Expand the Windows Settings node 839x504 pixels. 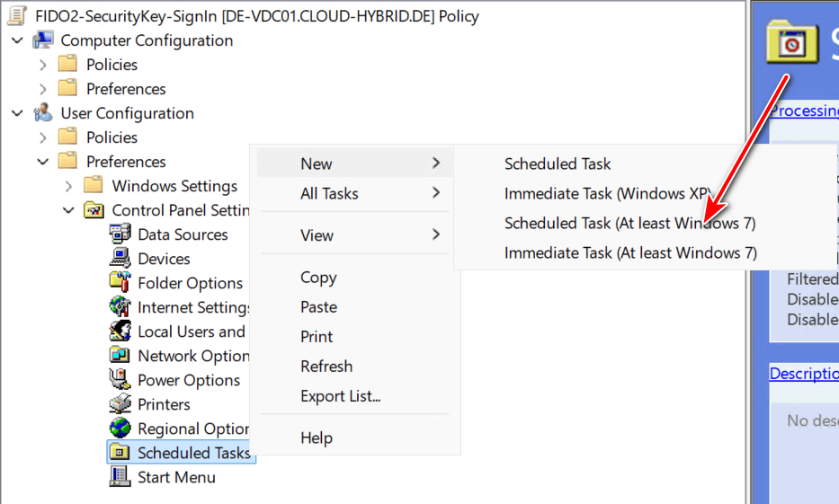coord(69,186)
